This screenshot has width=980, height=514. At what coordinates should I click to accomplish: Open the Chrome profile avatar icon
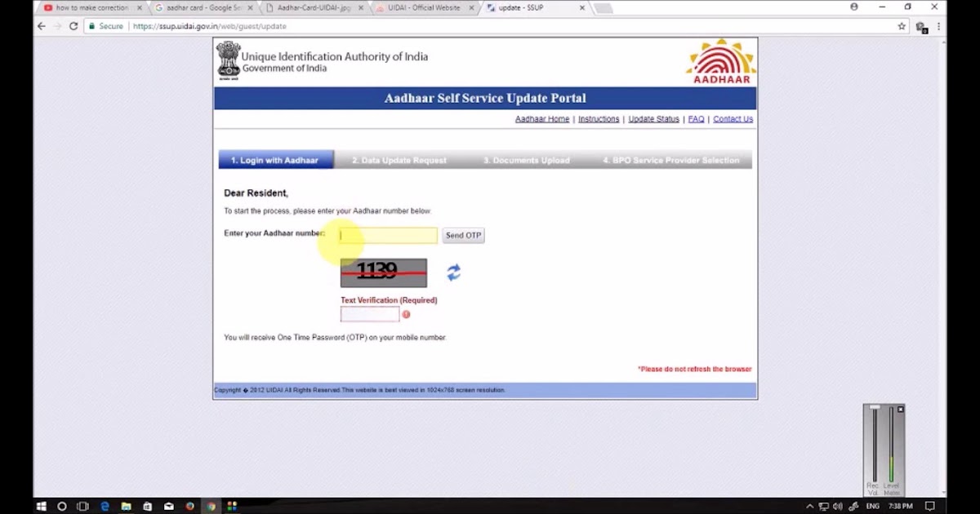pos(854,7)
